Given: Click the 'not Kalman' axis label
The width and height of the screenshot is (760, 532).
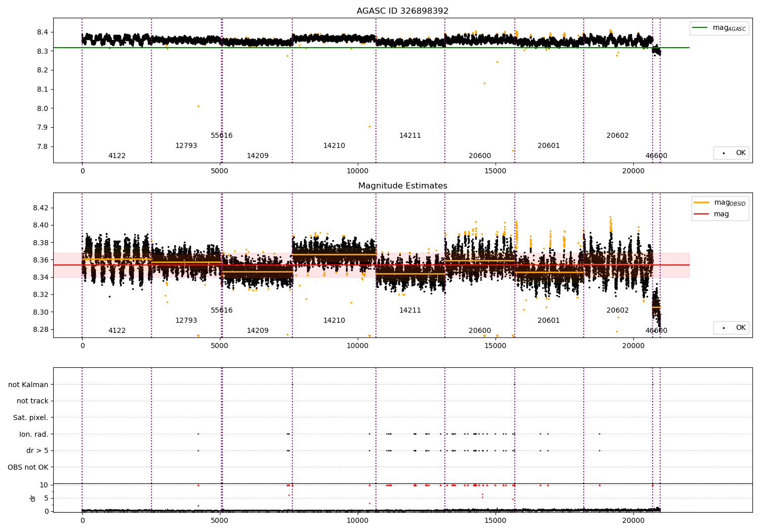Looking at the screenshot, I should point(28,385).
